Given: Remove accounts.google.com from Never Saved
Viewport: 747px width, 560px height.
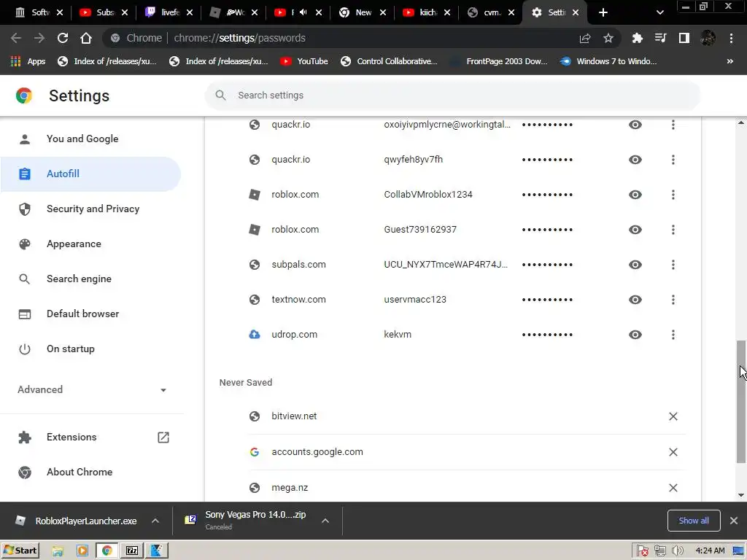Looking at the screenshot, I should tap(673, 452).
